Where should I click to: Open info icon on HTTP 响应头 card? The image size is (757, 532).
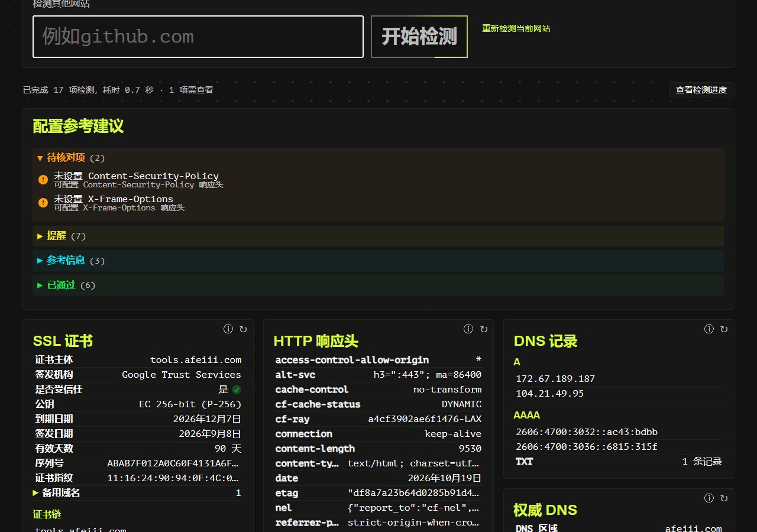point(468,329)
